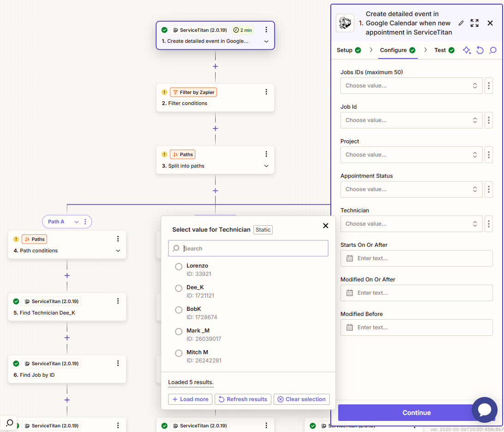Screen dimensions: 504x432
Task: Open three-dot menu on Split into paths step
Action: point(266,154)
